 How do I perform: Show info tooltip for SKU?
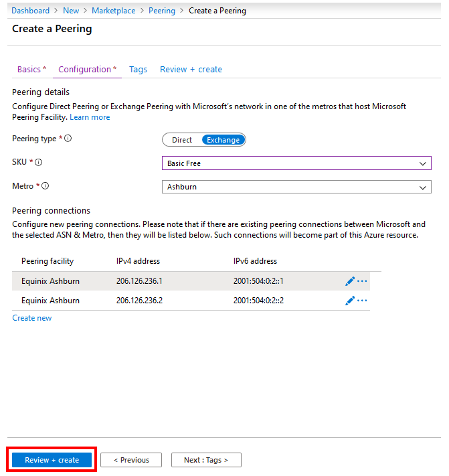[39, 163]
